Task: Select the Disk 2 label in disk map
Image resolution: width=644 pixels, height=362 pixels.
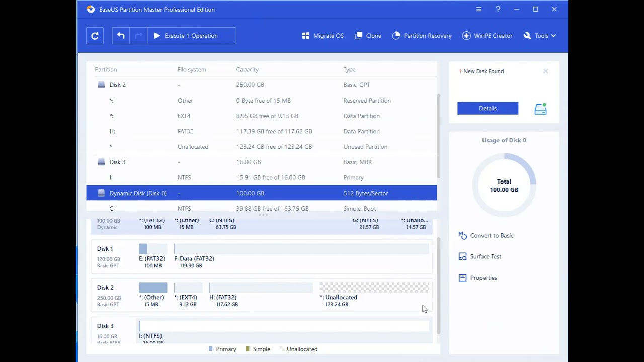Action: (x=105, y=288)
